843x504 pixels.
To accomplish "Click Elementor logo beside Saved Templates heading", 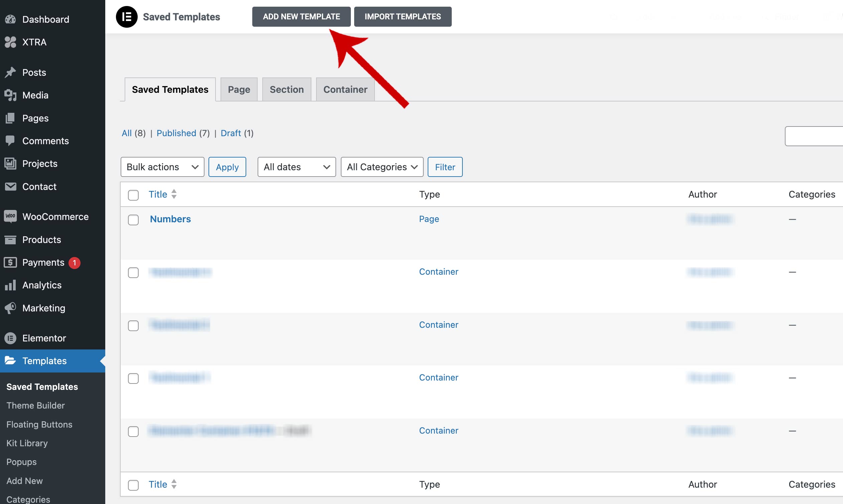I will tap(126, 17).
